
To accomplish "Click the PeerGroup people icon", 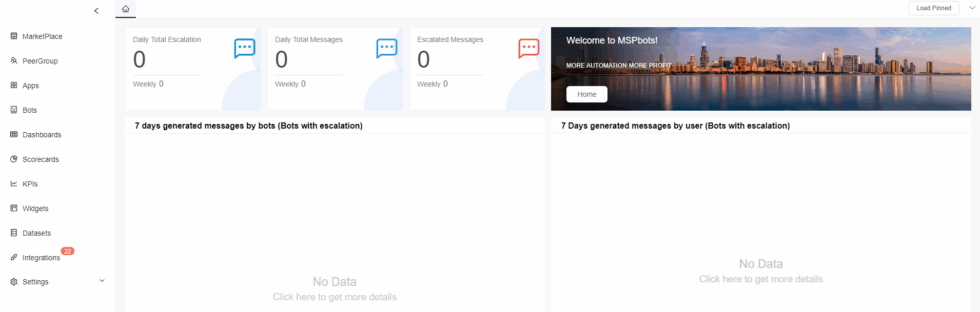I will (x=14, y=61).
